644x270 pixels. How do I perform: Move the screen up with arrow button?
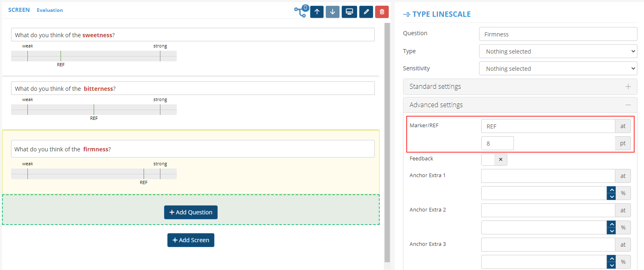(317, 12)
